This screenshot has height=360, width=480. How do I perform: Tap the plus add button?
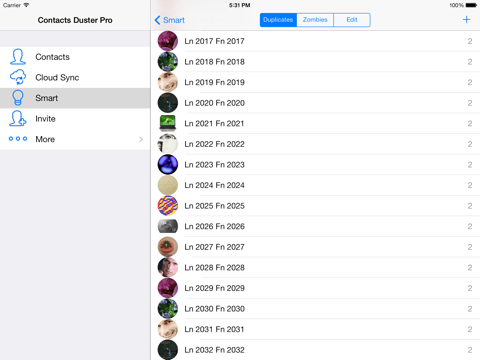tap(466, 20)
